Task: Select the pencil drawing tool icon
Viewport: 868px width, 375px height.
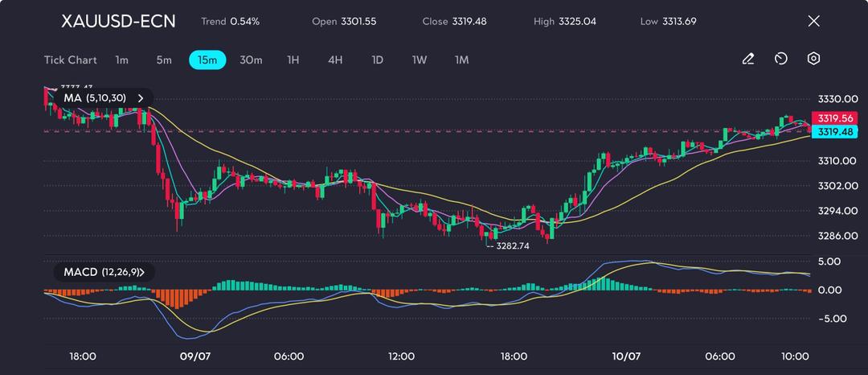Action: tap(748, 59)
